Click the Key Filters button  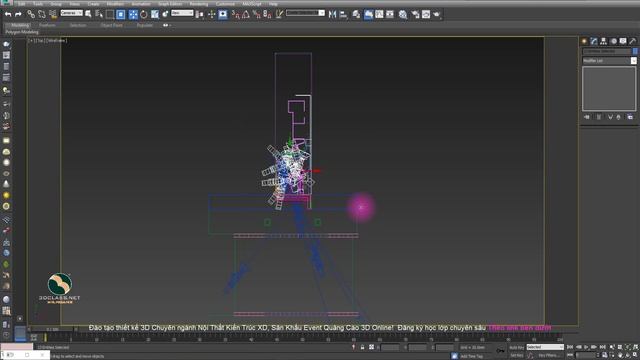tap(548, 356)
